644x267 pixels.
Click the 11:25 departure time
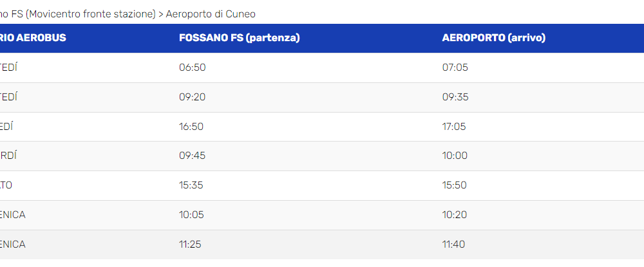point(190,244)
